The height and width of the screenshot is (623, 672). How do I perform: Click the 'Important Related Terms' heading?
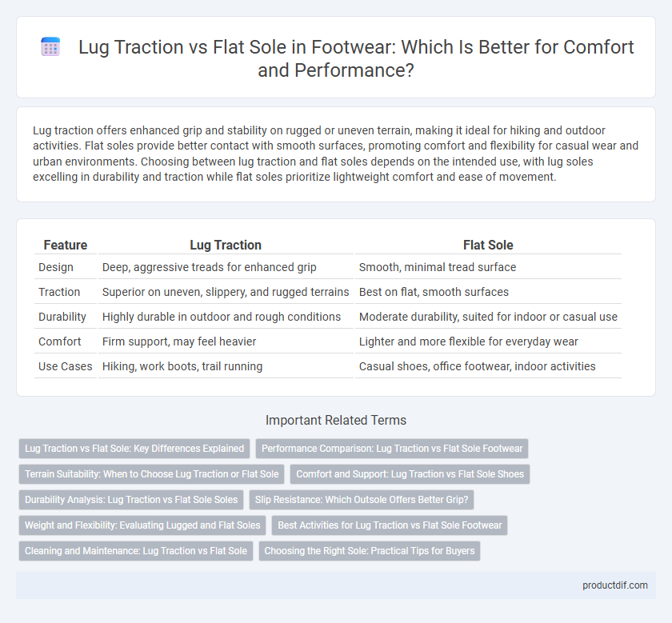point(336,420)
